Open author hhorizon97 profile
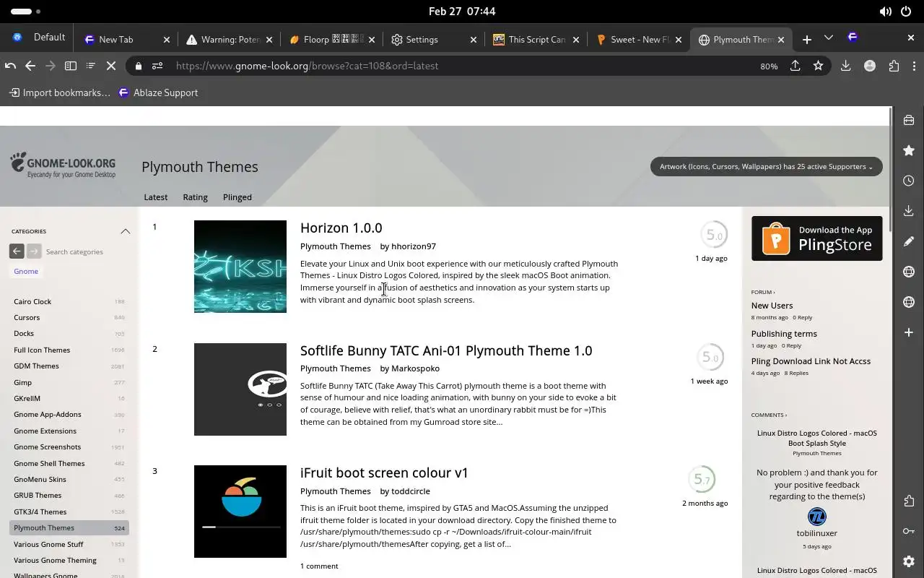 coord(414,246)
